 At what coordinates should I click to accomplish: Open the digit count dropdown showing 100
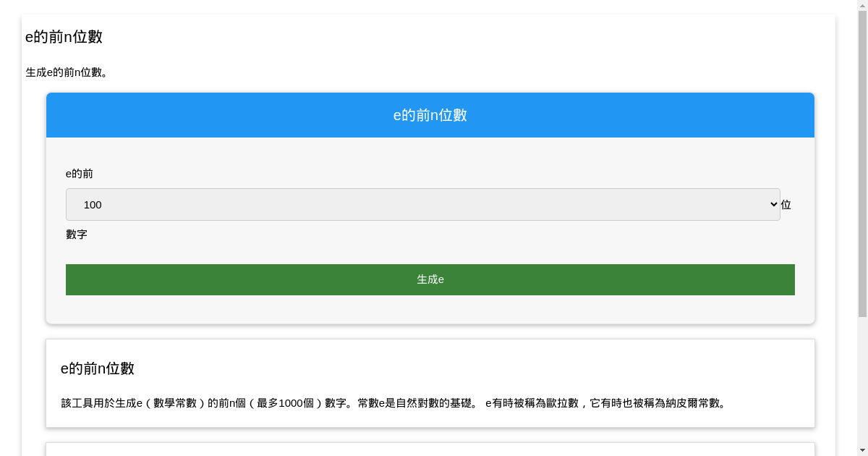tap(422, 204)
